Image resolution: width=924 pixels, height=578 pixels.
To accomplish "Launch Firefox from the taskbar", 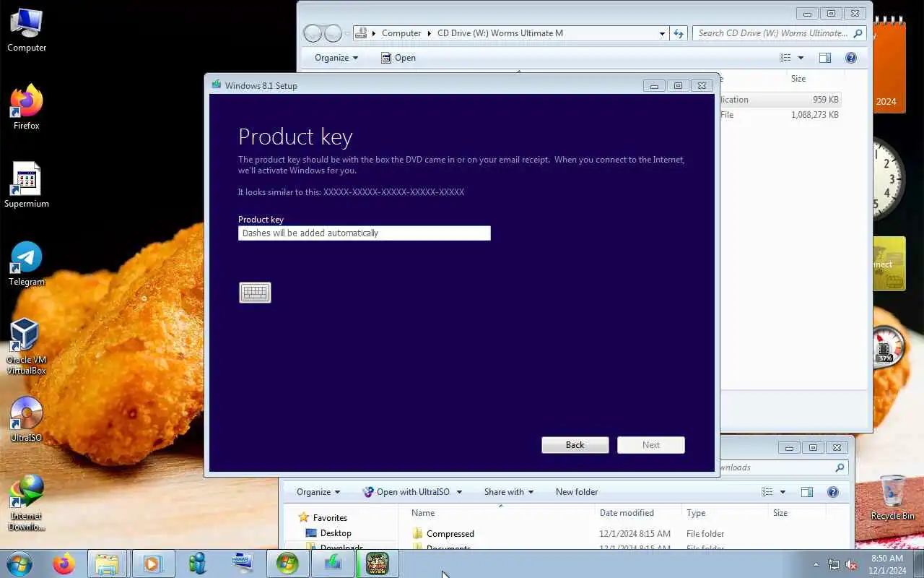I will coord(64,564).
